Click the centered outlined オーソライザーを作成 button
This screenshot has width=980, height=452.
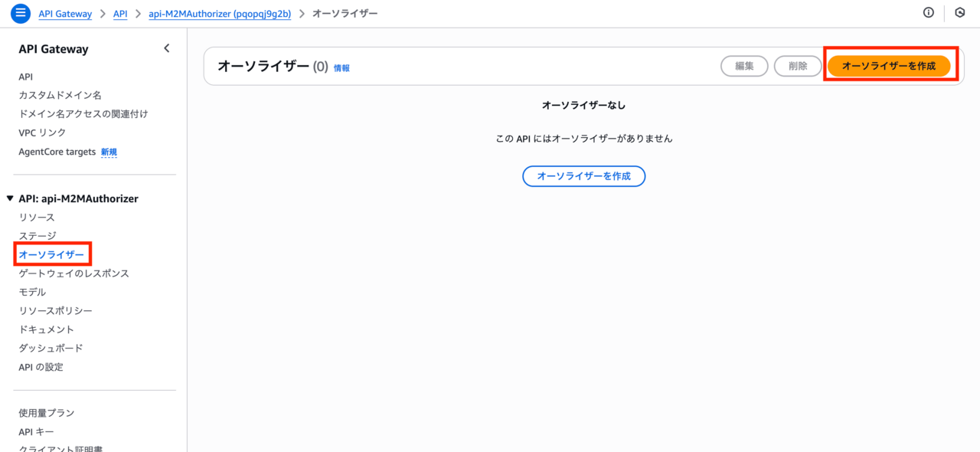(583, 176)
